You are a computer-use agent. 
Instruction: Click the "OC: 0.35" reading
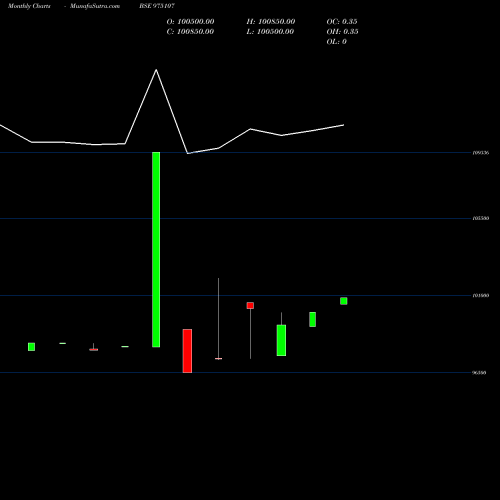tap(342, 22)
